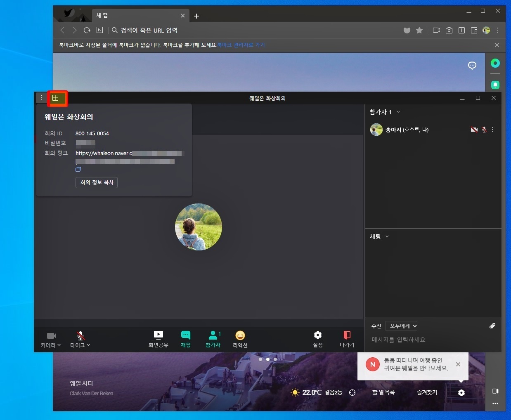
Task: Open the video recording icon in browser toolbar
Action: [436, 30]
